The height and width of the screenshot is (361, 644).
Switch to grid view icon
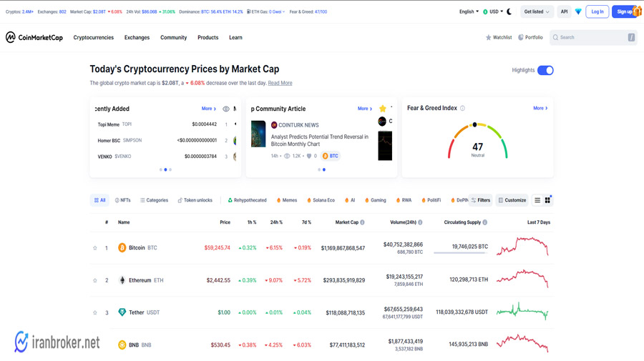pyautogui.click(x=547, y=200)
